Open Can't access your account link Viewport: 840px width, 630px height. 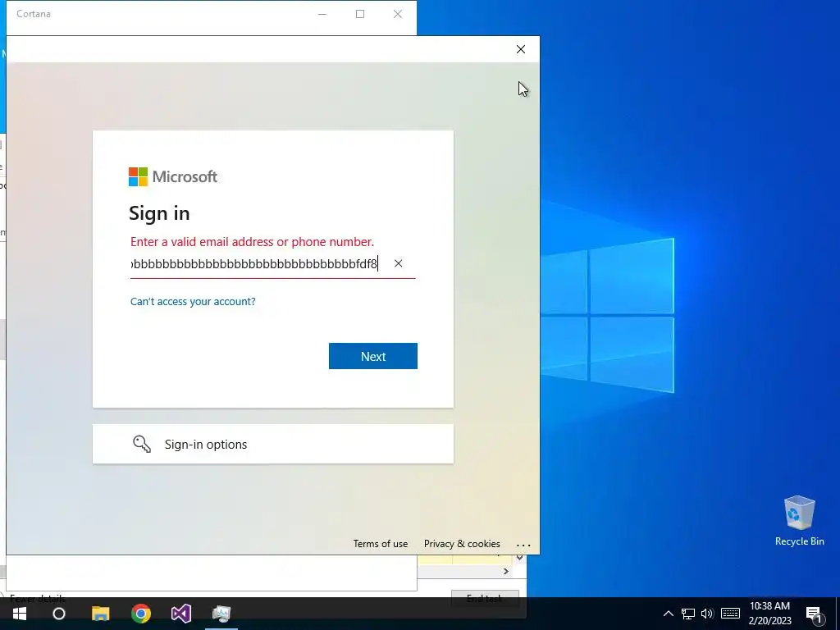(193, 301)
